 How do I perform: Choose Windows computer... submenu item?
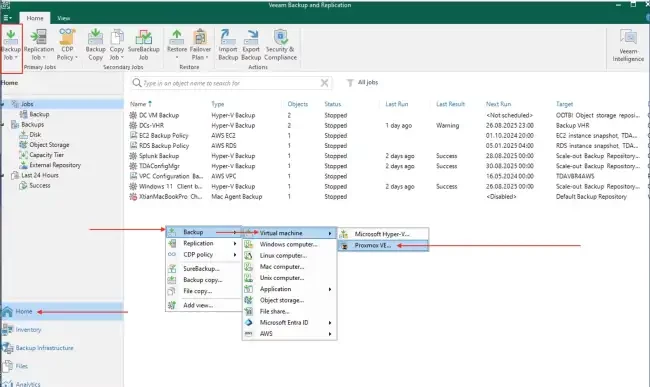coord(289,244)
